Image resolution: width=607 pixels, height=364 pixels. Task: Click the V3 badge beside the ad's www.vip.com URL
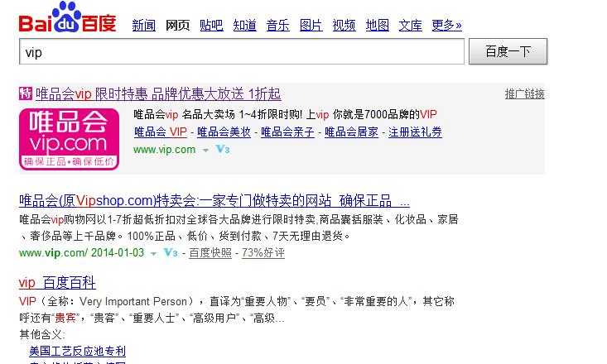pyautogui.click(x=223, y=149)
